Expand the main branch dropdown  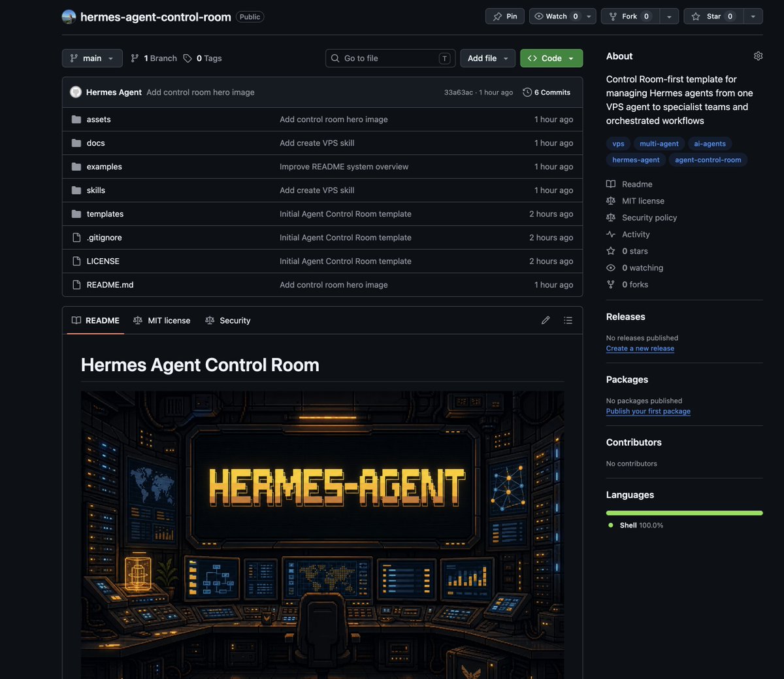92,58
